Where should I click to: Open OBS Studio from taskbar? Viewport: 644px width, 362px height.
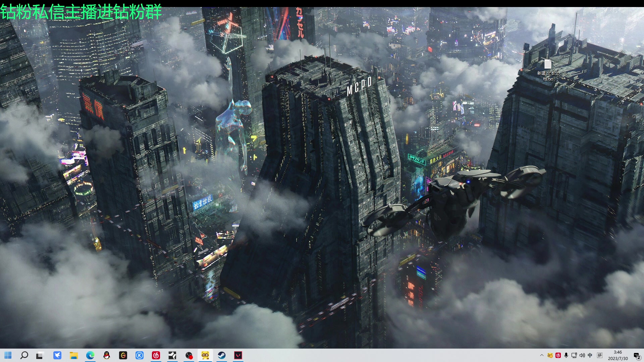[189, 355]
